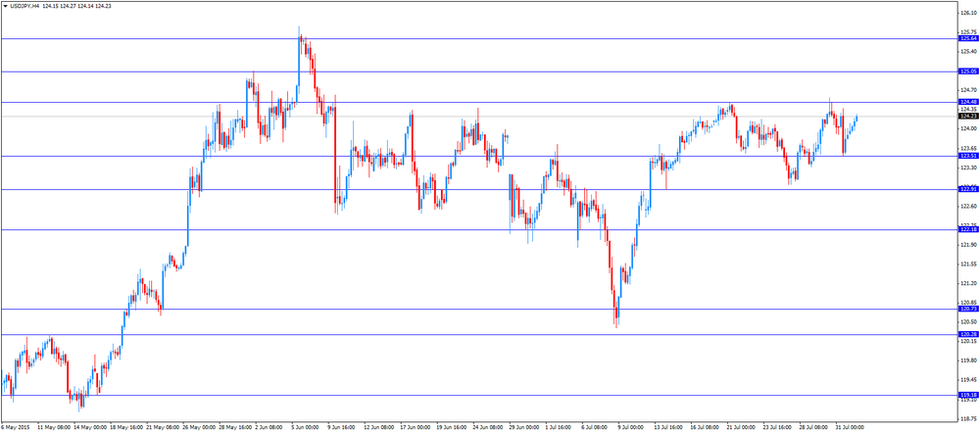Click the 120.73 level price label
The height and width of the screenshot is (432, 980).
(968, 309)
